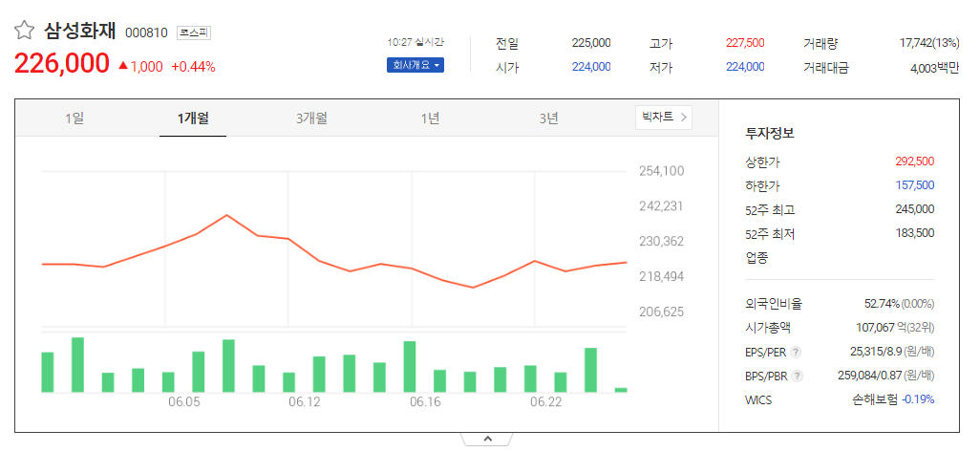Click the 고가 value 227,500
Viewport: 980px width, 452px height.
(x=745, y=43)
